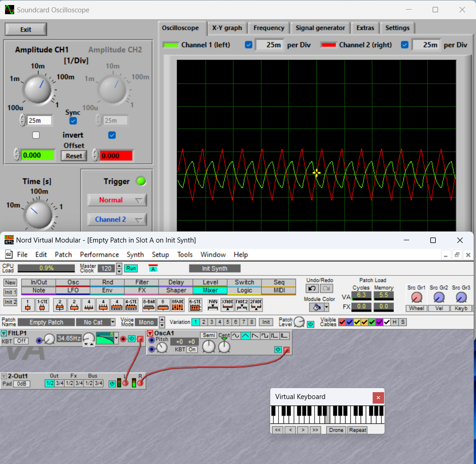476x464 pixels.
Task: Add the 8-BAR mixer module
Action: point(149,305)
